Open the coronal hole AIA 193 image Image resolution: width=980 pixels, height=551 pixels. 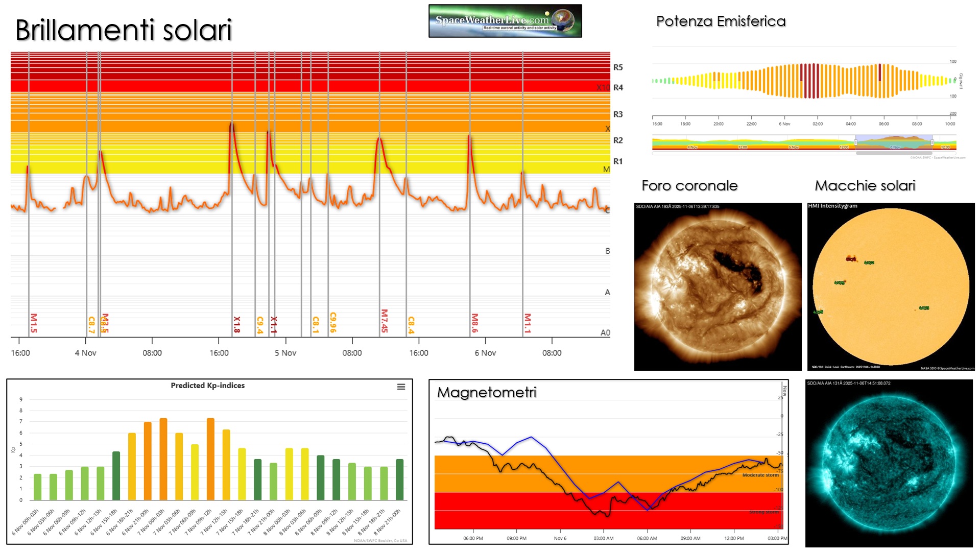[718, 286]
